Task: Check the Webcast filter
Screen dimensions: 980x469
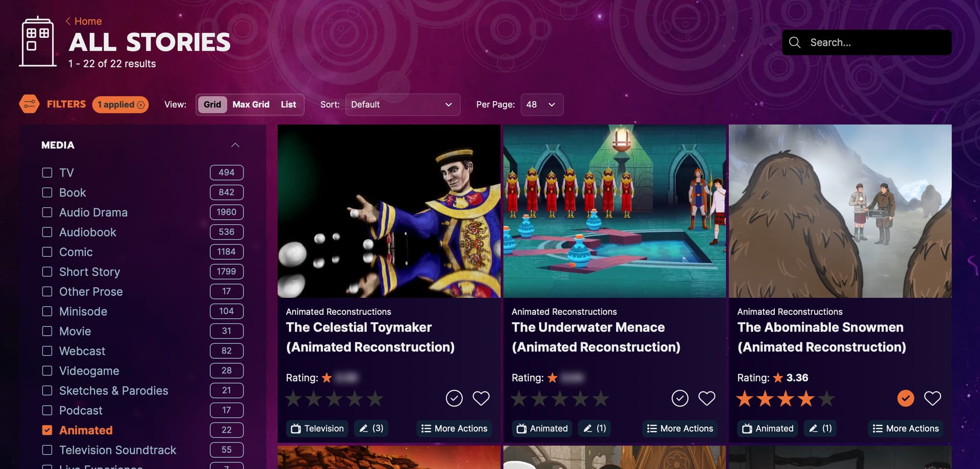Action: click(47, 351)
